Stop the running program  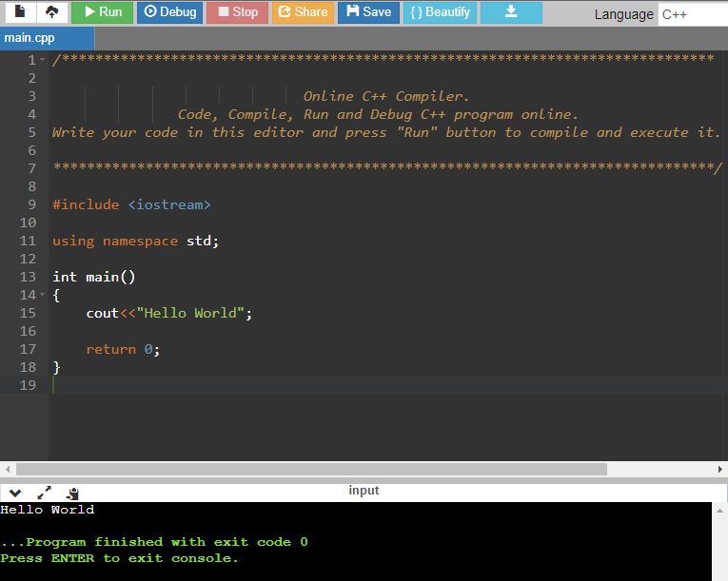point(237,12)
